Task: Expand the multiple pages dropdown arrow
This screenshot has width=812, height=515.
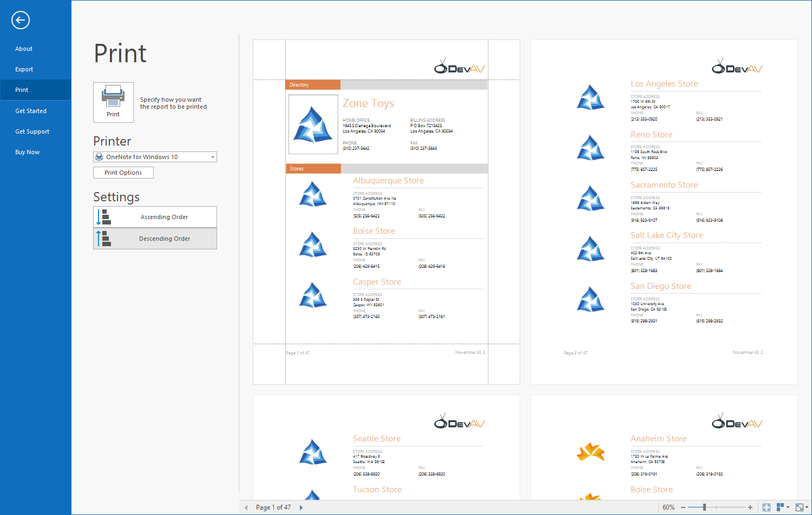Action: click(788, 507)
